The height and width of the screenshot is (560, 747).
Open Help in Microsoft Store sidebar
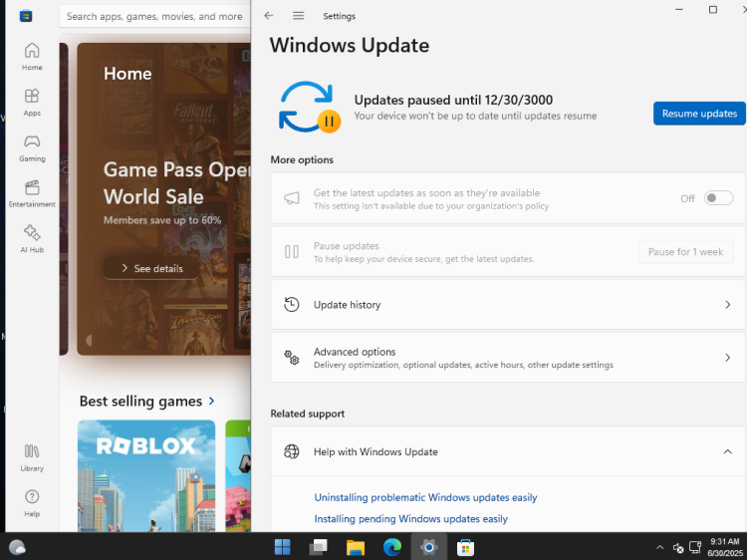tap(32, 503)
